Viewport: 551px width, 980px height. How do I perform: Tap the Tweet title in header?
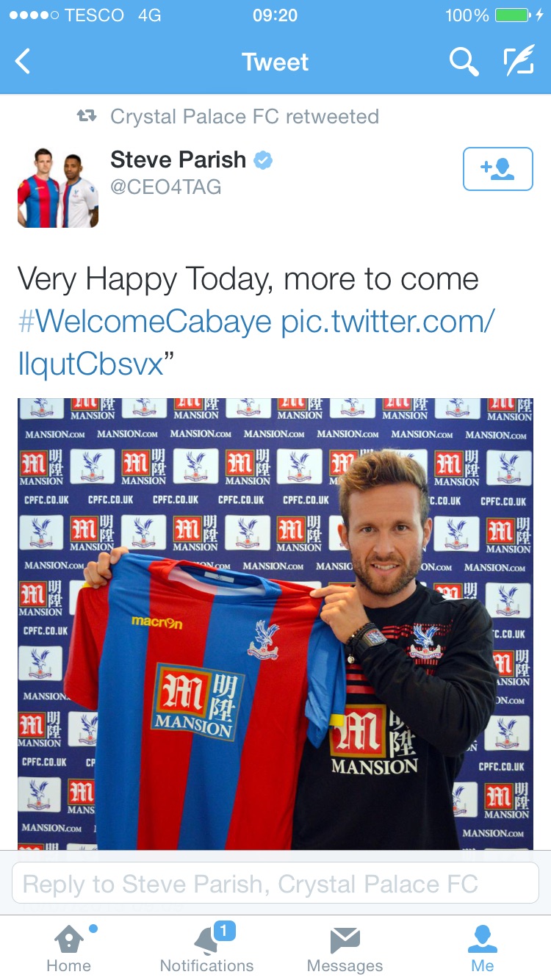(275, 62)
